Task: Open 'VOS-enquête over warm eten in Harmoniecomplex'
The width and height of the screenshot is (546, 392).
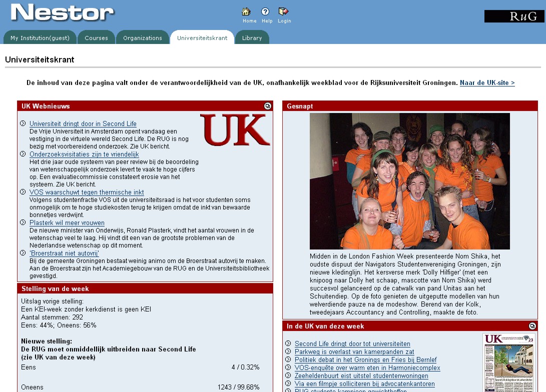Action: [367, 367]
